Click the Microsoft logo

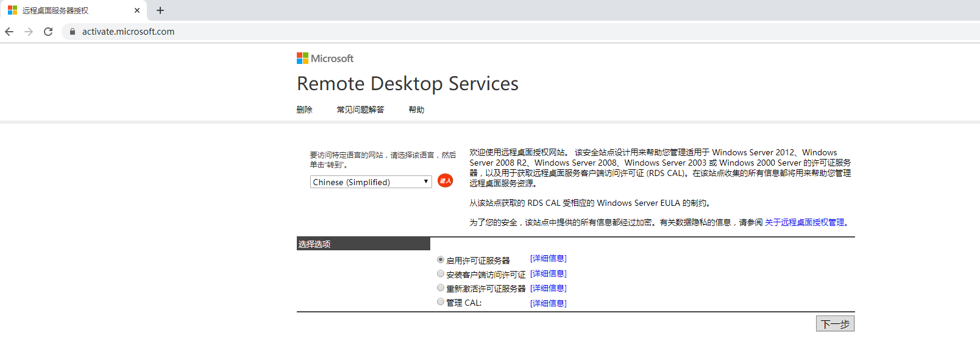coord(325,58)
